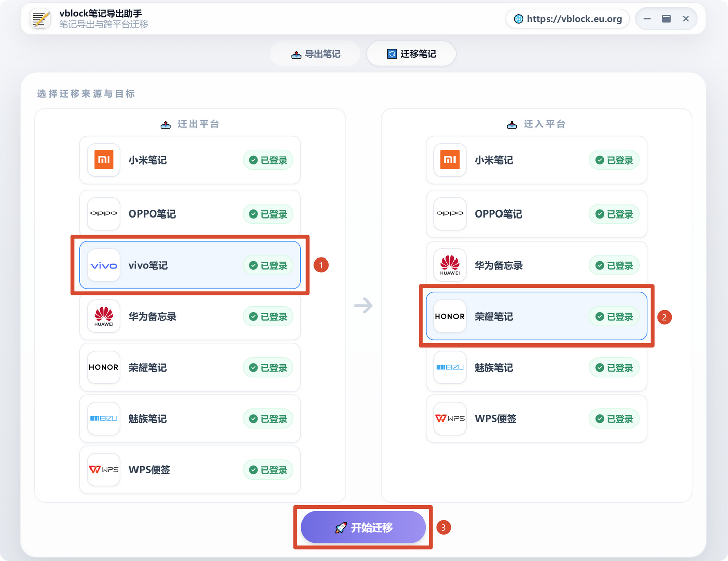
Task: Click 已登录 badge for vivo笔记 in 迁出平台
Action: 268,265
